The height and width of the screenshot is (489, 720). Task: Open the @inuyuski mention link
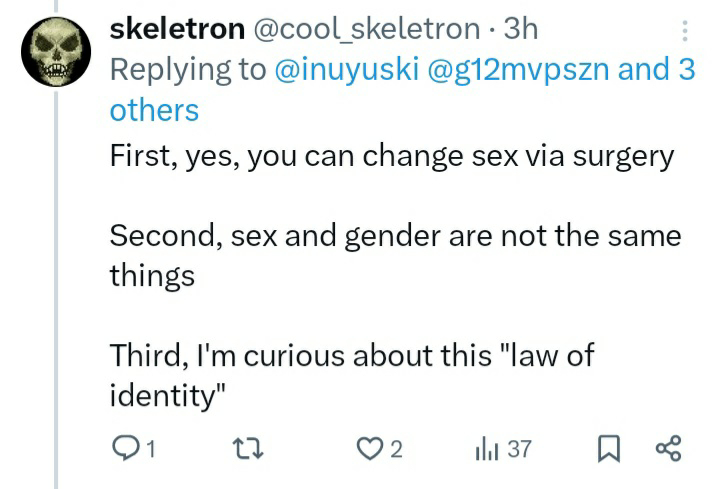point(347,69)
